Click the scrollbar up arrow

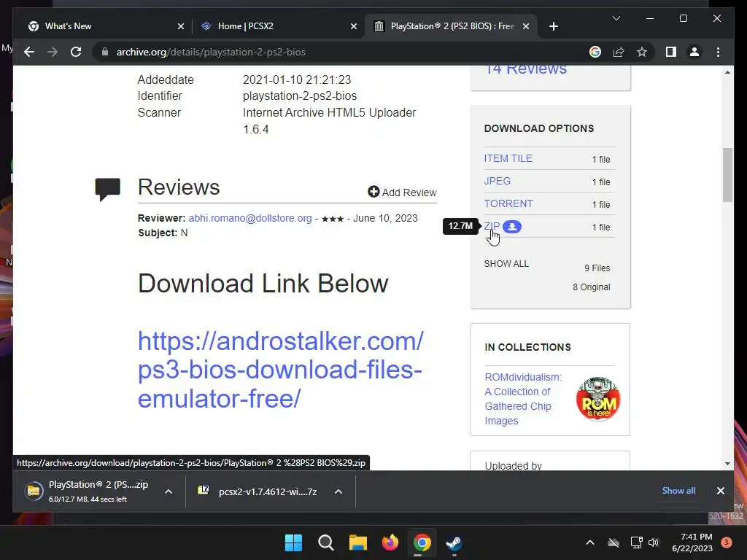click(727, 72)
